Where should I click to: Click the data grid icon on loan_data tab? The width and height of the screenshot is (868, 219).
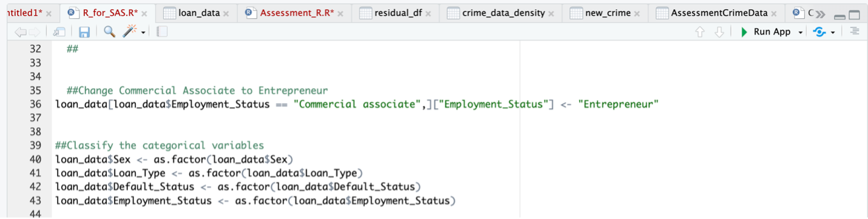[169, 13]
